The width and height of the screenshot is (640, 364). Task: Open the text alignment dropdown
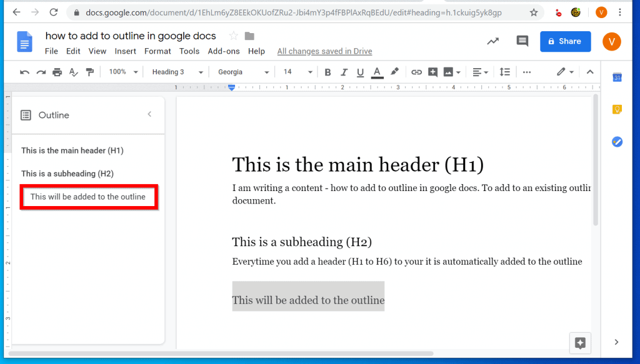[480, 72]
